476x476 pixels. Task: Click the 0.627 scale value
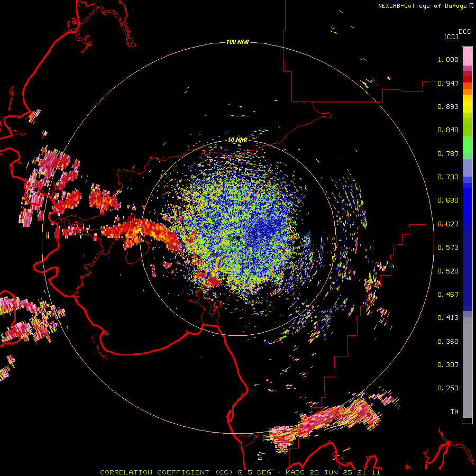tap(448, 224)
